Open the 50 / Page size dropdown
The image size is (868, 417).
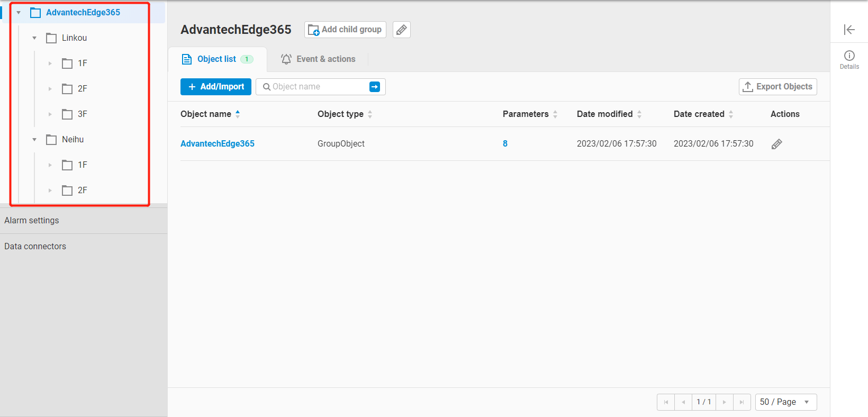tap(785, 402)
